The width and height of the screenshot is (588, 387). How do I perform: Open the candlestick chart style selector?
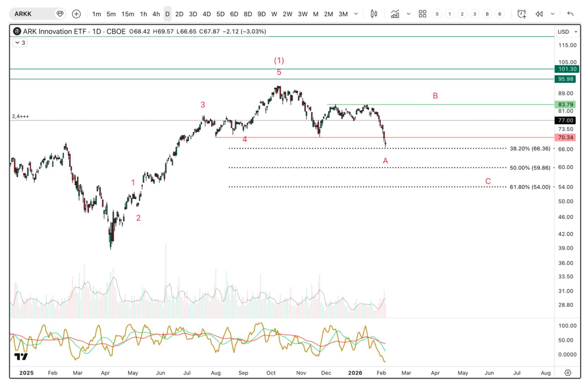point(374,14)
